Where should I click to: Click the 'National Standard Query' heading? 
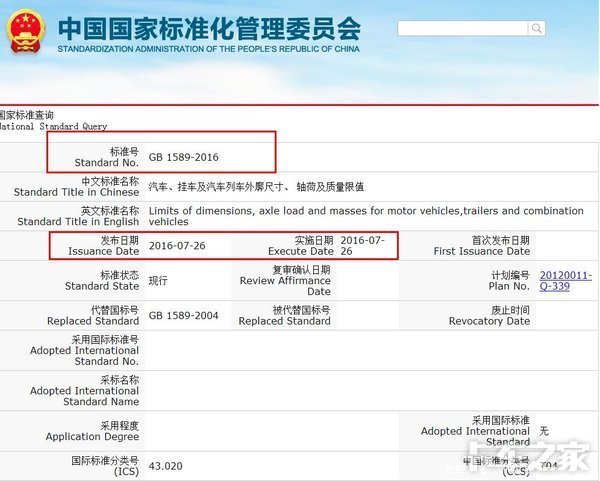click(x=53, y=126)
